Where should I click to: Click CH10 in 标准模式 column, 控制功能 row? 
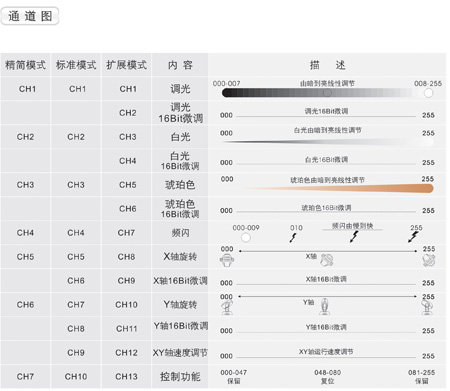tap(76, 377)
